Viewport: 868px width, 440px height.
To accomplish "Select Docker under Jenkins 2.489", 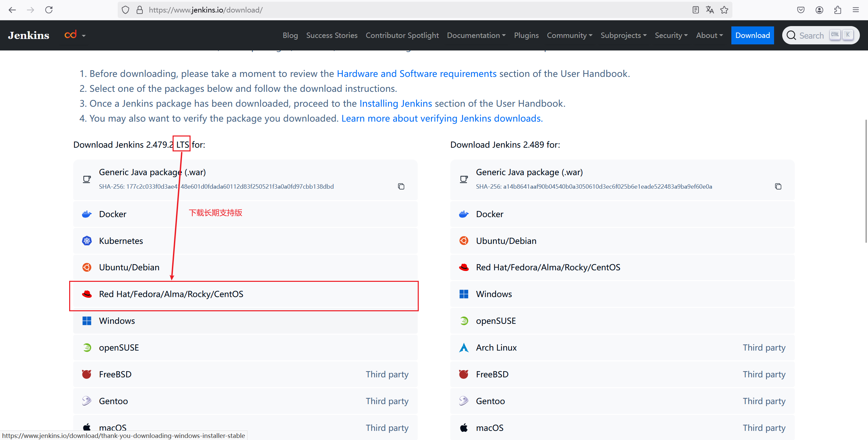I will pos(623,214).
